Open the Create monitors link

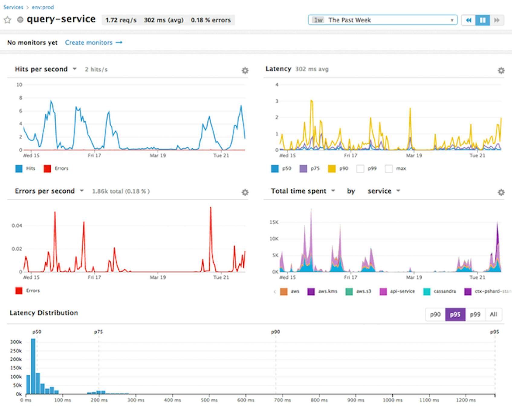(x=89, y=43)
